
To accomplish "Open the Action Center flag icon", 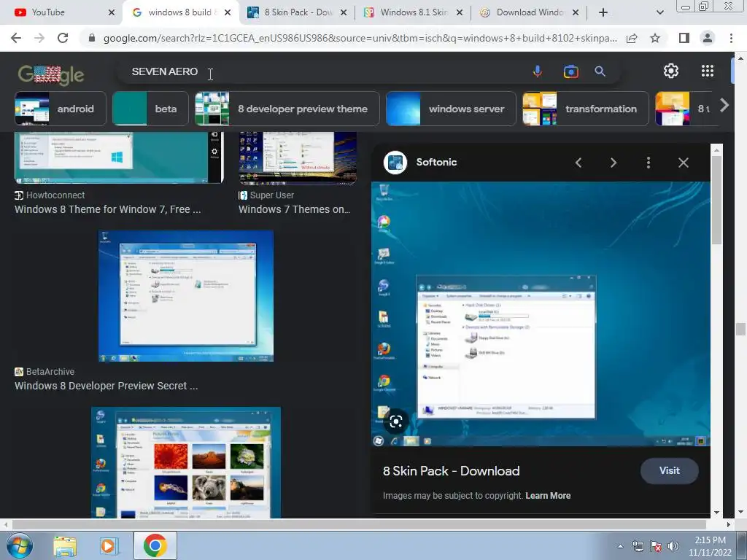I will (656, 546).
